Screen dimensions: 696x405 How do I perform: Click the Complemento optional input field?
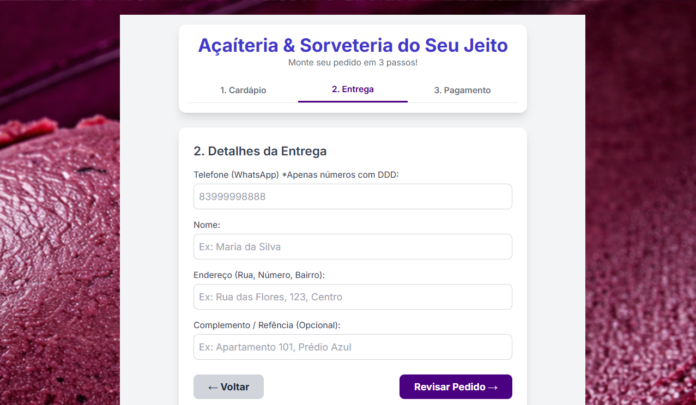tap(353, 347)
